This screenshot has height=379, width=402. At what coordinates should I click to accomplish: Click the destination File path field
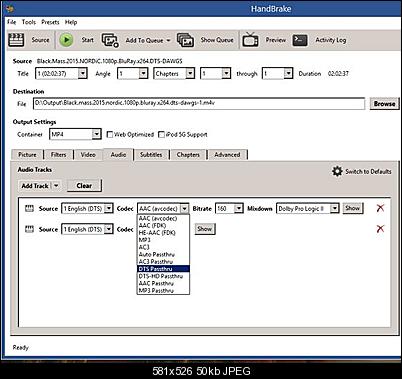pyautogui.click(x=199, y=103)
